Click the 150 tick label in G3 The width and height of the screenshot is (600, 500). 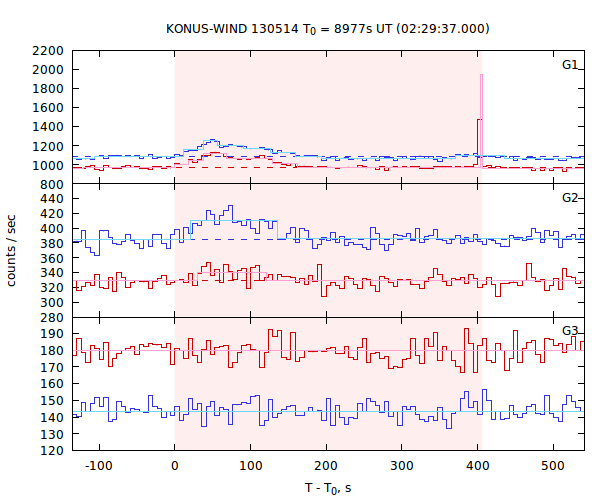point(52,401)
